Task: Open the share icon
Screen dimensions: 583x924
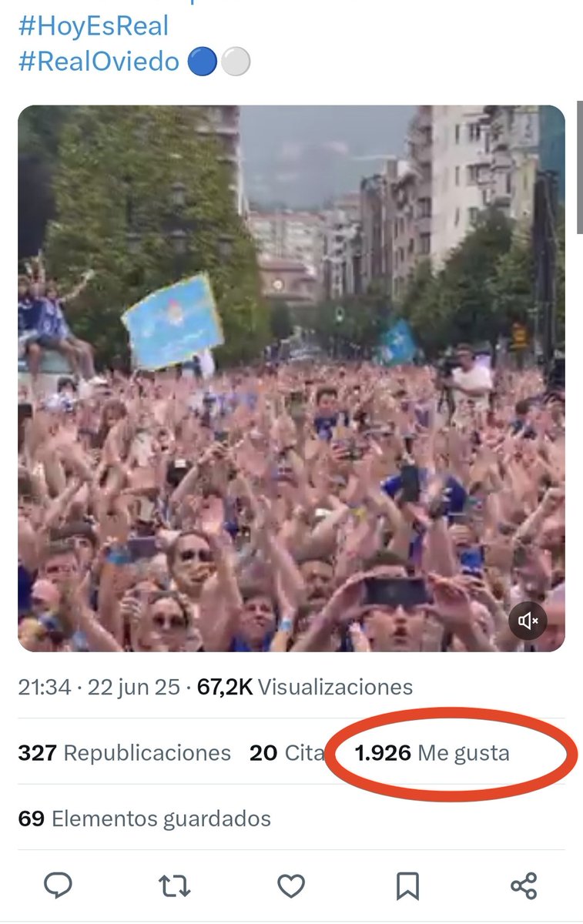Action: click(x=524, y=886)
